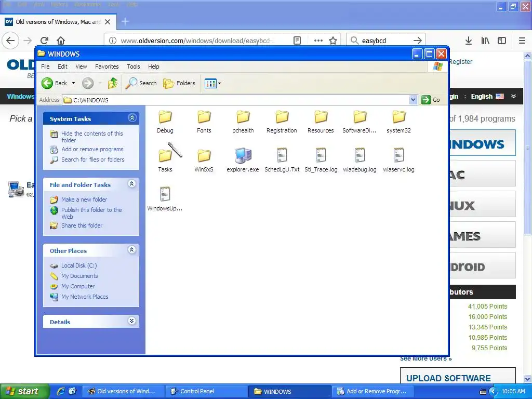Select the Resources folder icon
Viewport: 532px width, 399px height.
coord(321,117)
